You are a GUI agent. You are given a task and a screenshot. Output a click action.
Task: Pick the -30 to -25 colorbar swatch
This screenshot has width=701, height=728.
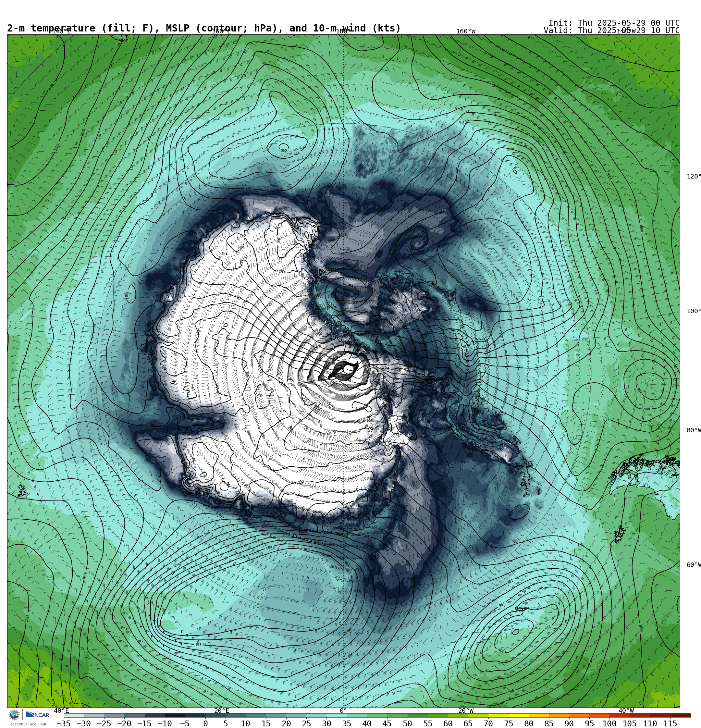coord(94,715)
